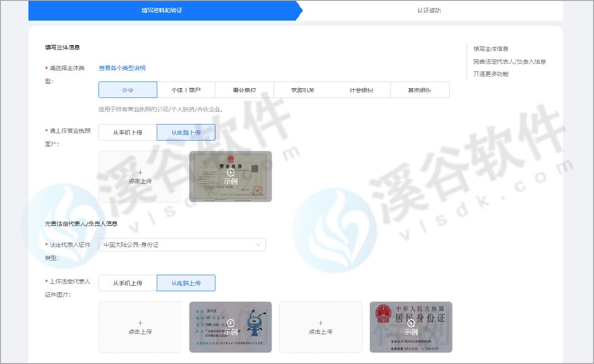This screenshot has width=594, height=364.
Task: Pick the 其他组织 subject type
Action: (x=420, y=90)
